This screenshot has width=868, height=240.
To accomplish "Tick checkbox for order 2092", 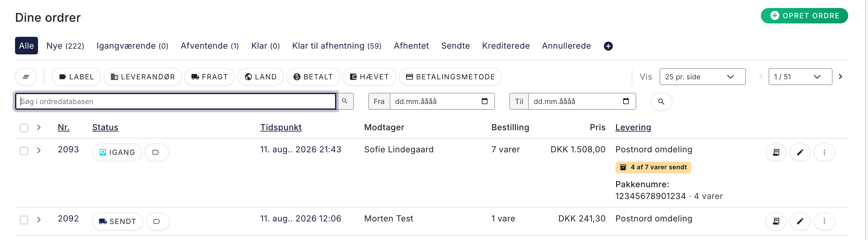I will click(x=24, y=220).
